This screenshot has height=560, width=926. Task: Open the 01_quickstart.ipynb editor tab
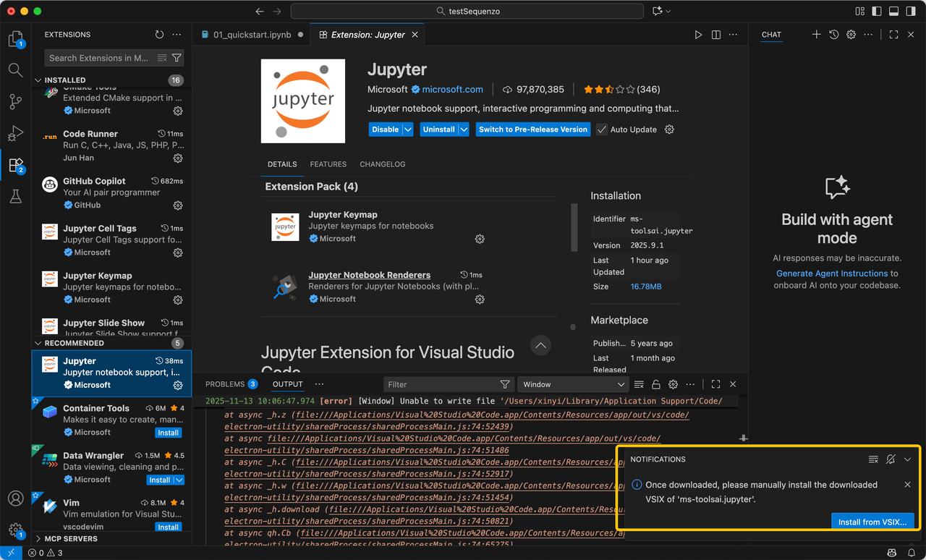pos(249,35)
